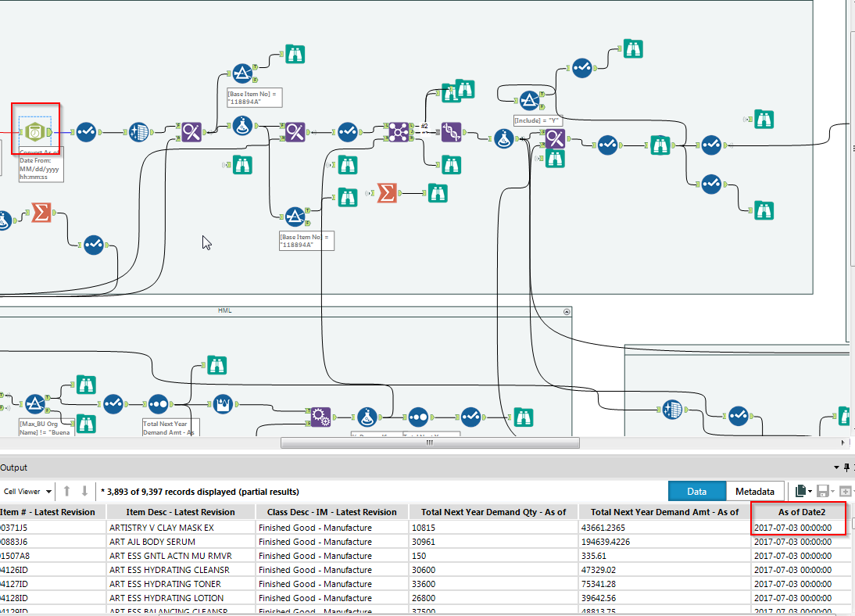Open the Cell Viewer dropdown
This screenshot has width=855, height=616.
[x=28, y=491]
